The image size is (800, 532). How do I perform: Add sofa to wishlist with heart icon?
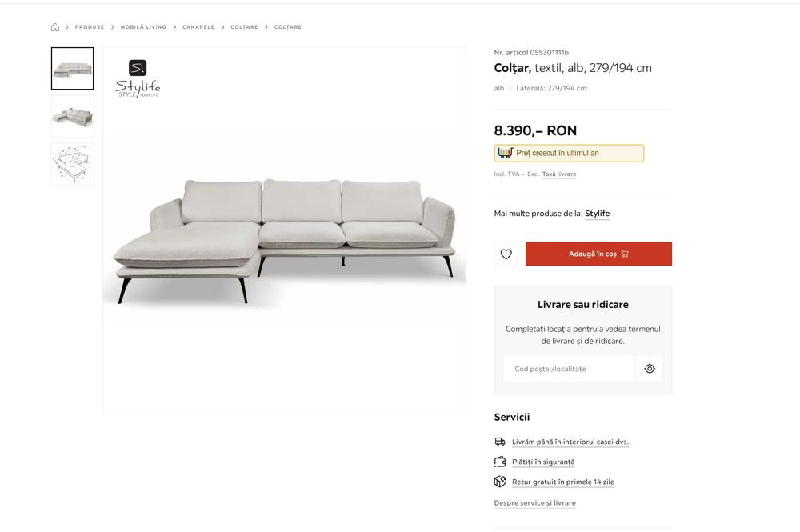(x=506, y=254)
